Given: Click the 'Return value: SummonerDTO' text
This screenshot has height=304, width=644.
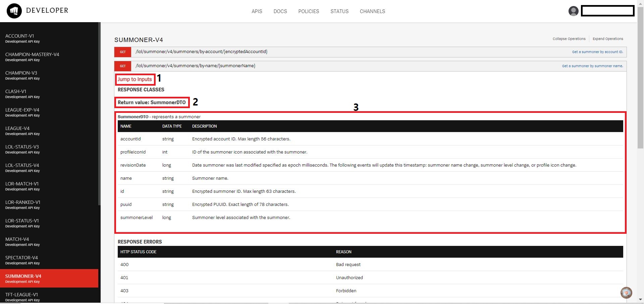Looking at the screenshot, I should click(x=152, y=102).
